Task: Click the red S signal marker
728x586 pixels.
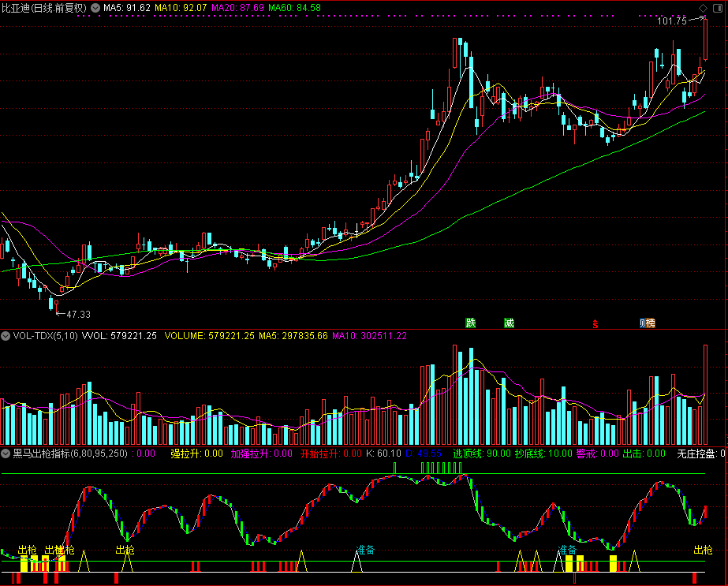Action: [595, 323]
